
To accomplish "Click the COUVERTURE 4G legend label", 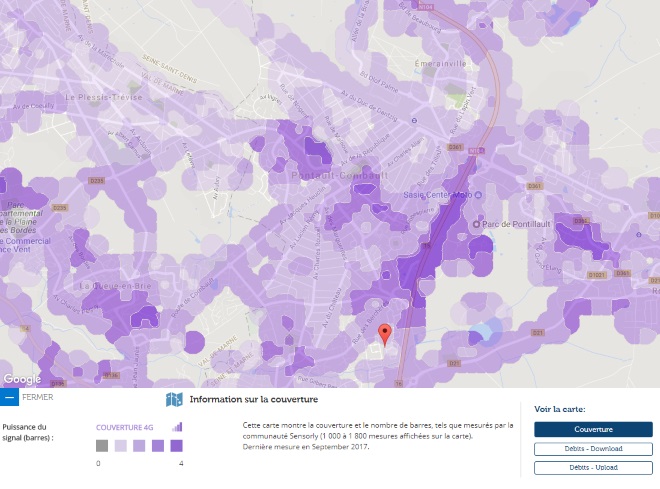I will click(125, 427).
